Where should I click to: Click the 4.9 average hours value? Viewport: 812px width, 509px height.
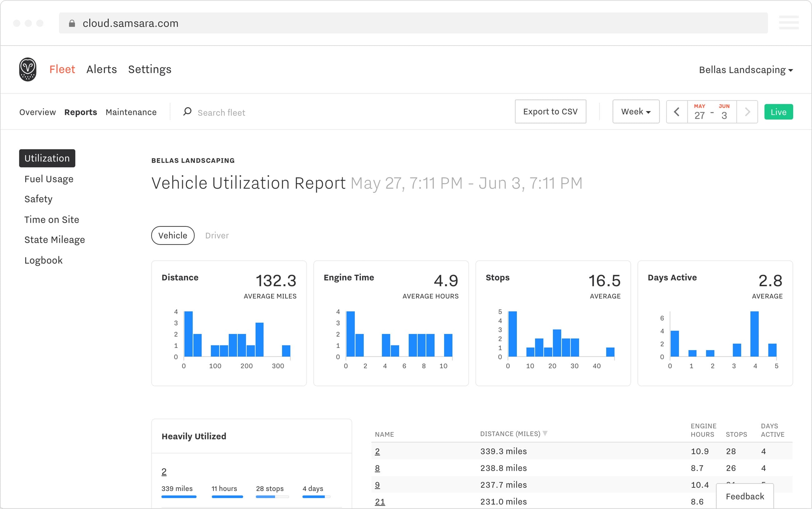tap(446, 281)
